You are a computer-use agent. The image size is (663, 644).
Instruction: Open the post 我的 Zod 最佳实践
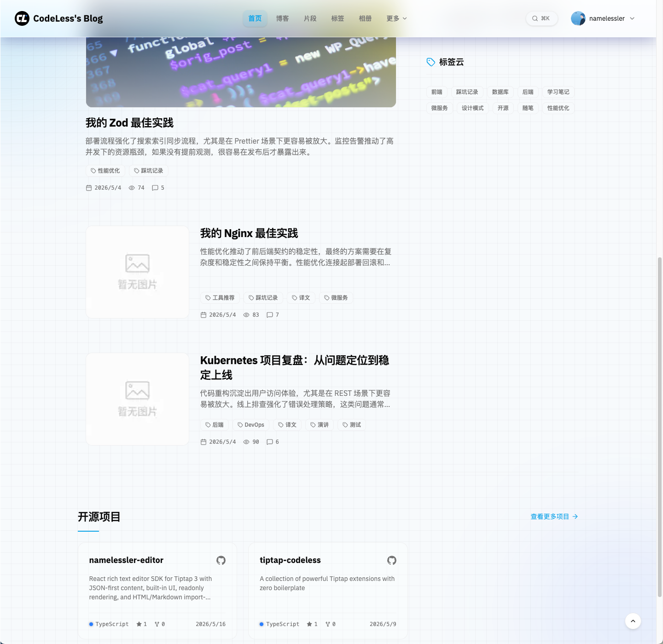click(129, 123)
